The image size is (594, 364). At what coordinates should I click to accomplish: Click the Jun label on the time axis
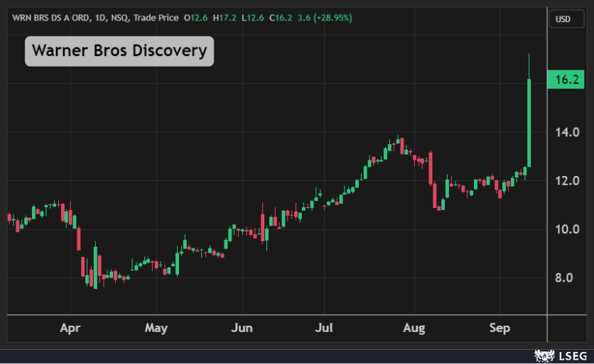pos(242,328)
